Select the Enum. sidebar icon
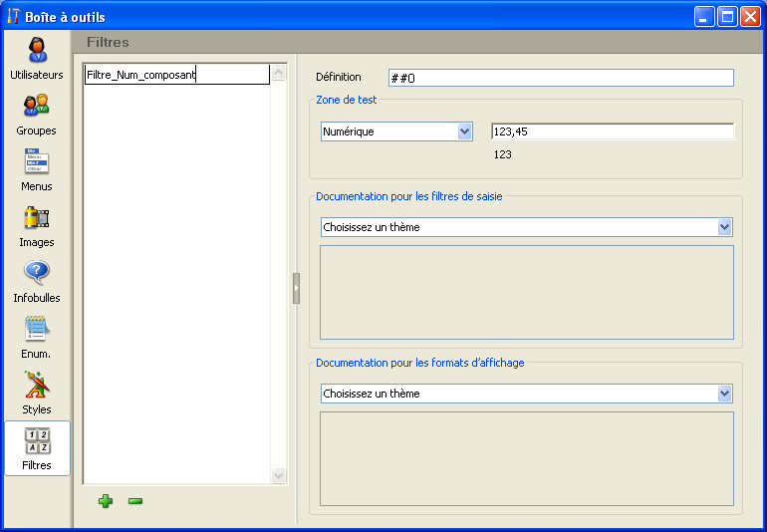 37,338
